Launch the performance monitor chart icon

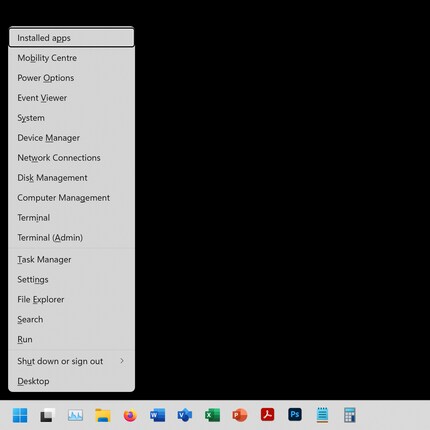point(75,415)
